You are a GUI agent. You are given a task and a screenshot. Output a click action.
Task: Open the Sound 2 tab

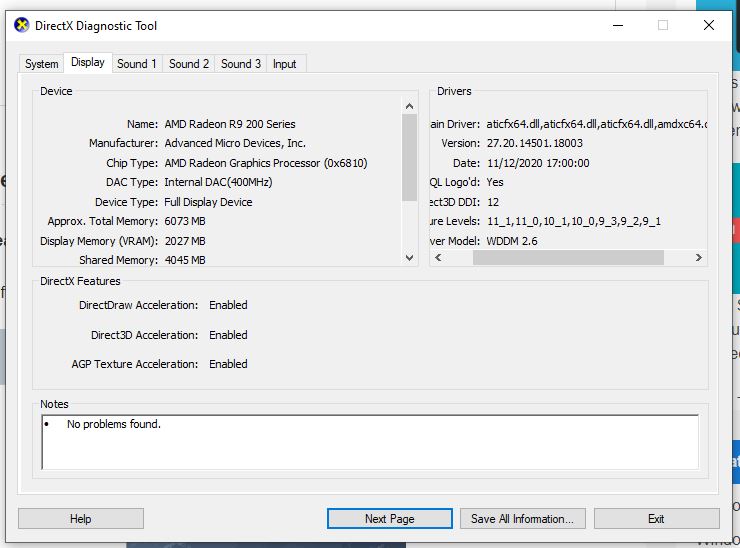(189, 64)
